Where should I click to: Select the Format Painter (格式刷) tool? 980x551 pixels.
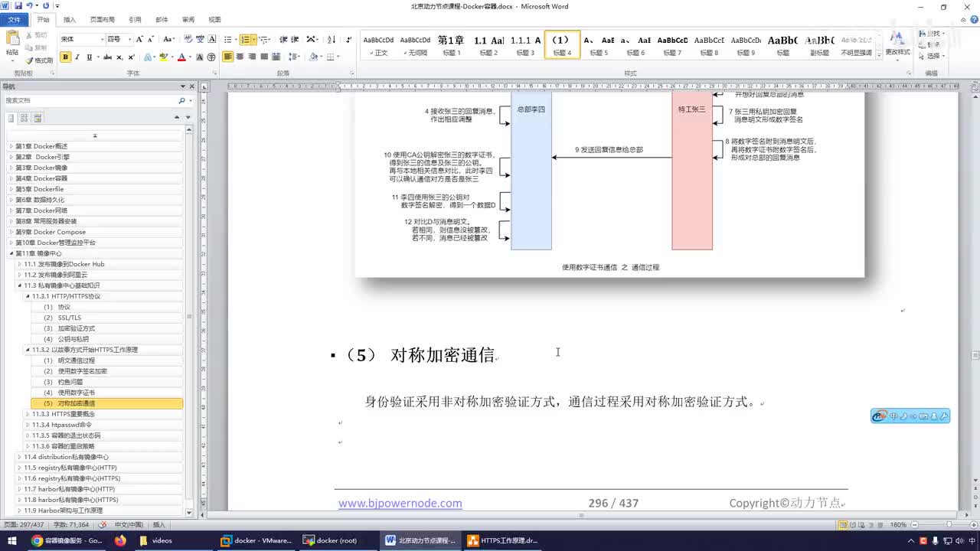pyautogui.click(x=39, y=60)
